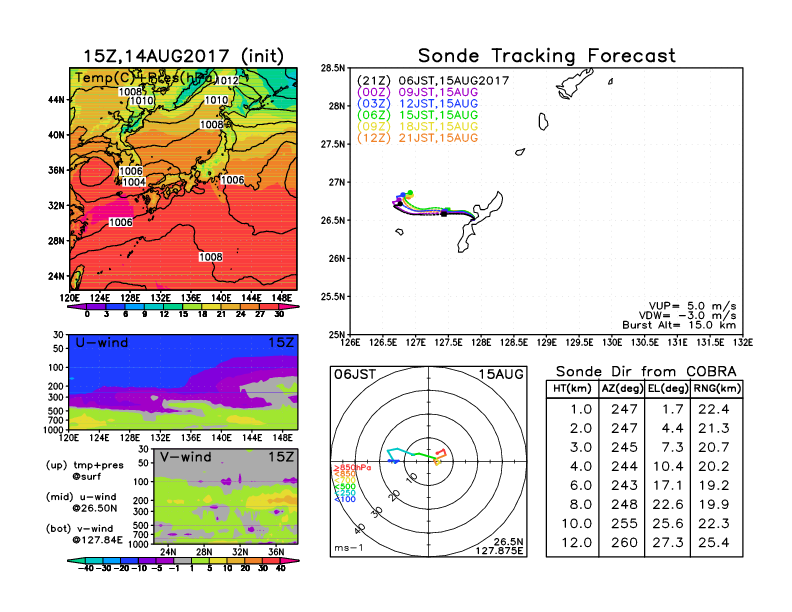792x612 pixels.
Task: Click the "28.5N" latitude label on the track map
Action: coord(333,68)
